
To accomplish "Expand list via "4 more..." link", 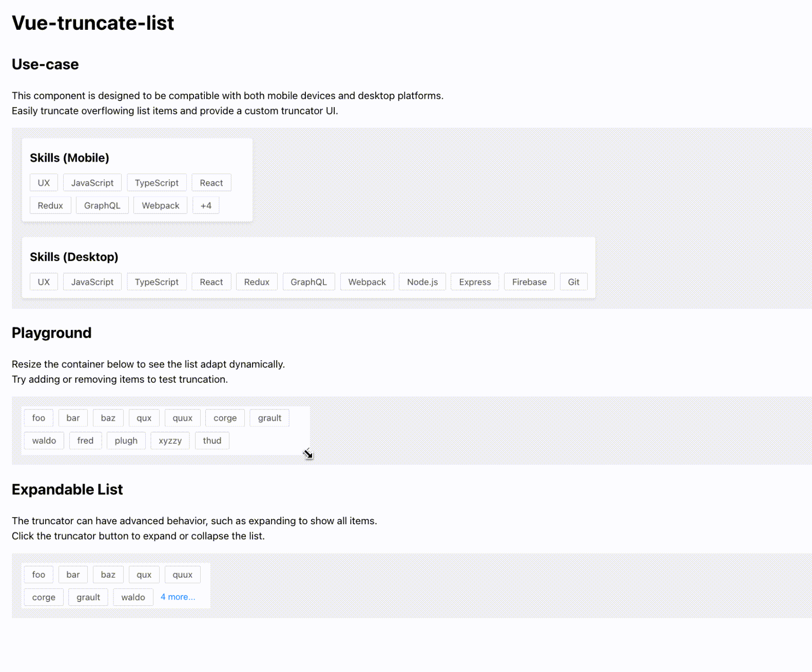I will click(x=178, y=597).
